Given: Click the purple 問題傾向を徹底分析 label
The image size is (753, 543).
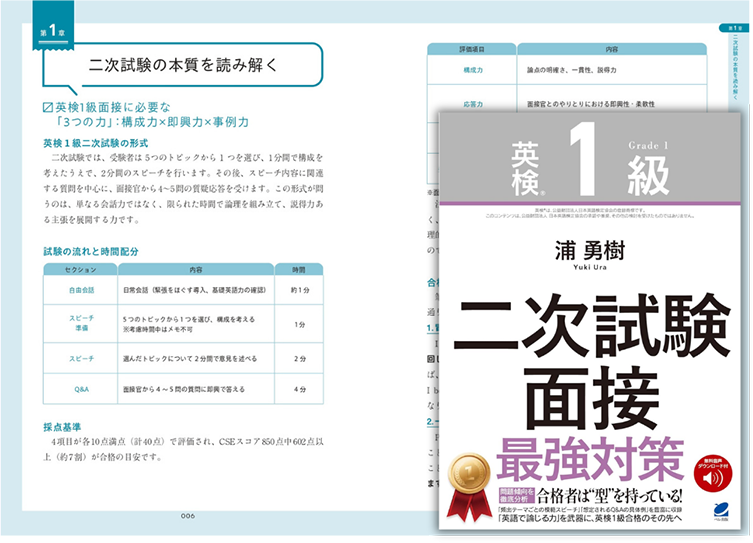Looking at the screenshot, I should [x=517, y=495].
